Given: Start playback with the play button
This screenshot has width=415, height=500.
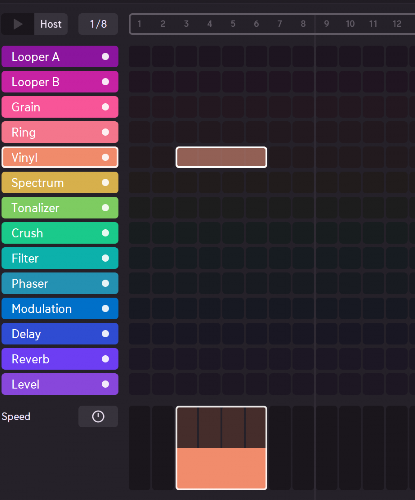Looking at the screenshot, I should 17,24.
